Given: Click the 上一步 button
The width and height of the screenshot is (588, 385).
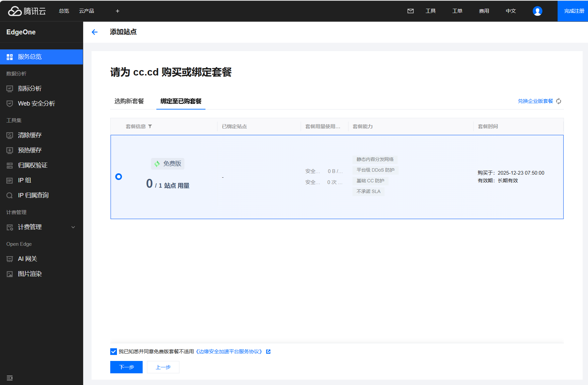Looking at the screenshot, I should [163, 367].
